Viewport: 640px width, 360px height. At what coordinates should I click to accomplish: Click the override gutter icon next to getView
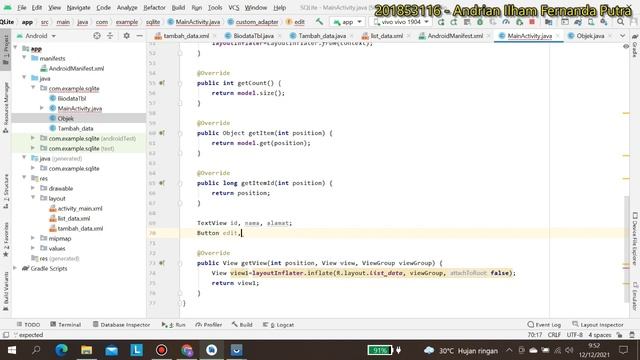click(162, 263)
